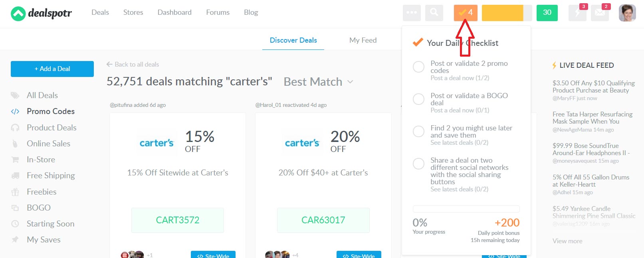This screenshot has width=644, height=258.
Task: Open the Forums menu item
Action: [218, 12]
